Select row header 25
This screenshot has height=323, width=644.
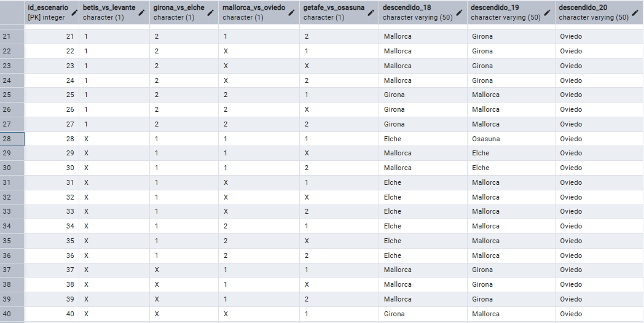click(12, 95)
